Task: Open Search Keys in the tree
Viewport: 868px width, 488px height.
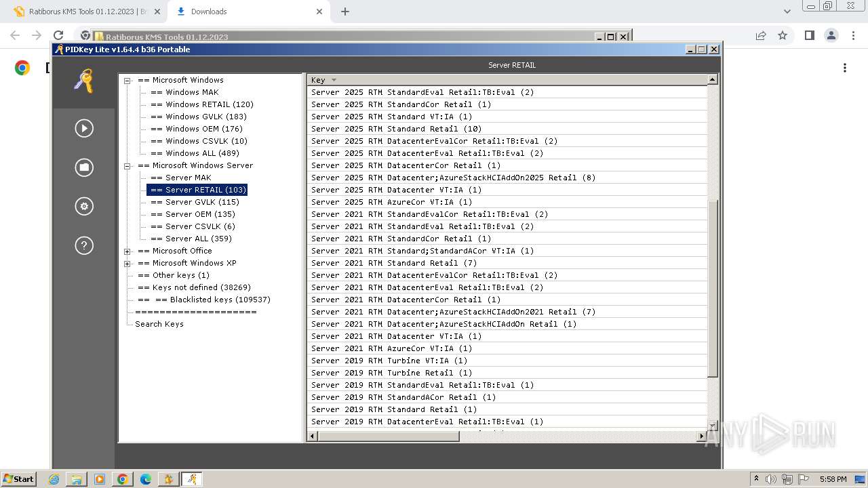Action: 159,324
